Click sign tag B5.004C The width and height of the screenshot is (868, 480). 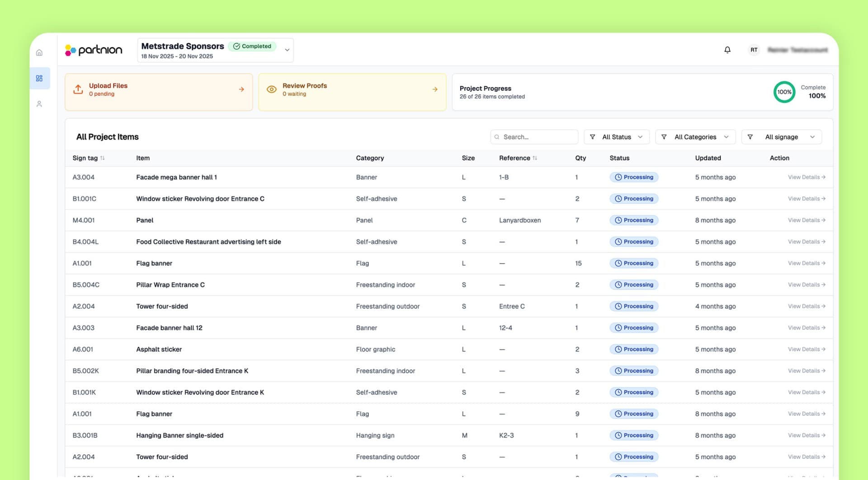point(86,285)
